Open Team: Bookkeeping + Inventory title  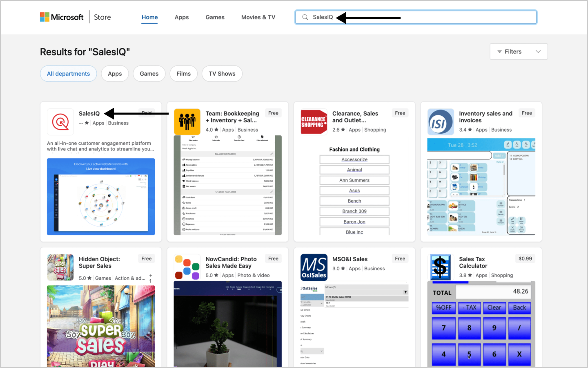[x=232, y=117]
